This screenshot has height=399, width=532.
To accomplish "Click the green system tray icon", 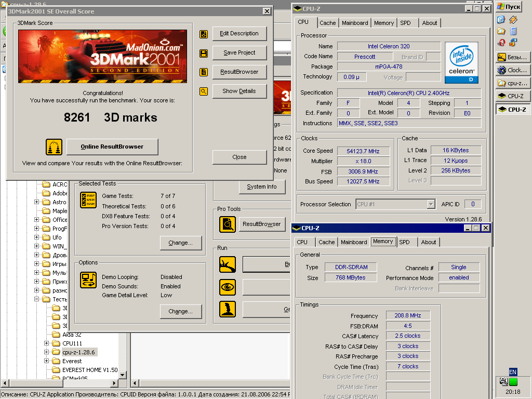I will pyautogui.click(x=513, y=382).
